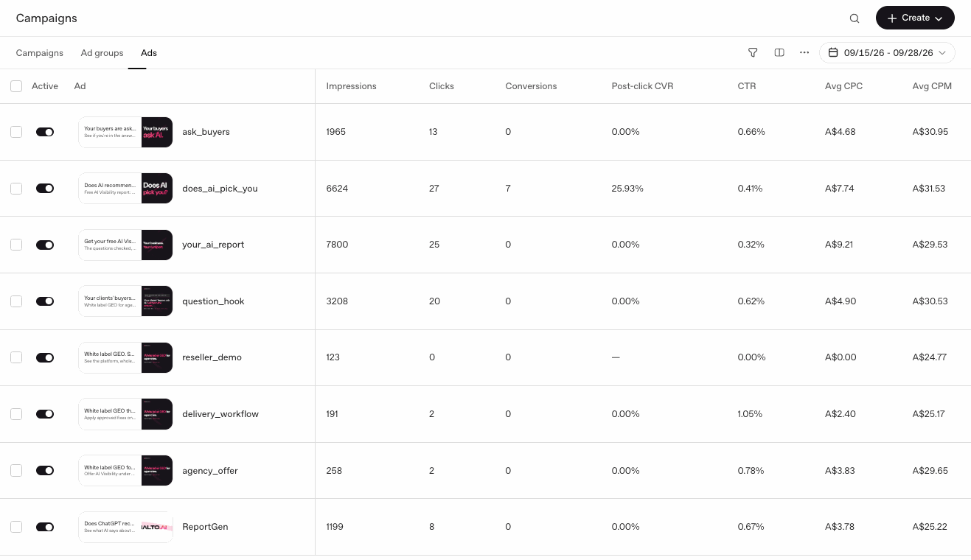Open the question_hook ad name

[x=213, y=301]
